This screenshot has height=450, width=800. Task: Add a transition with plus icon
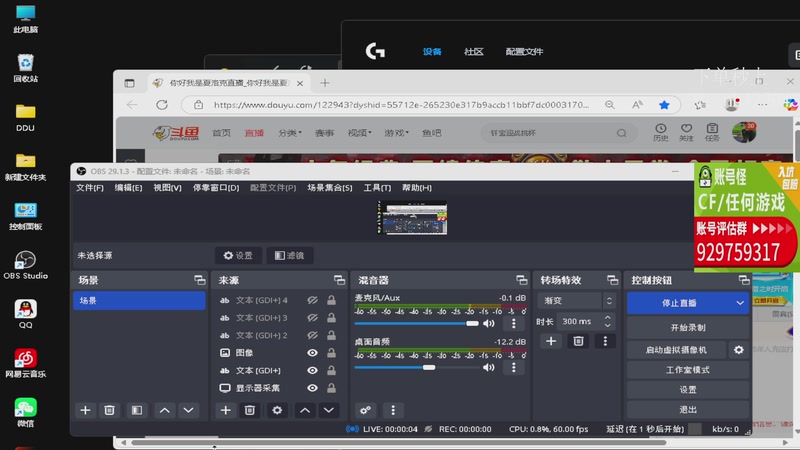[551, 341]
